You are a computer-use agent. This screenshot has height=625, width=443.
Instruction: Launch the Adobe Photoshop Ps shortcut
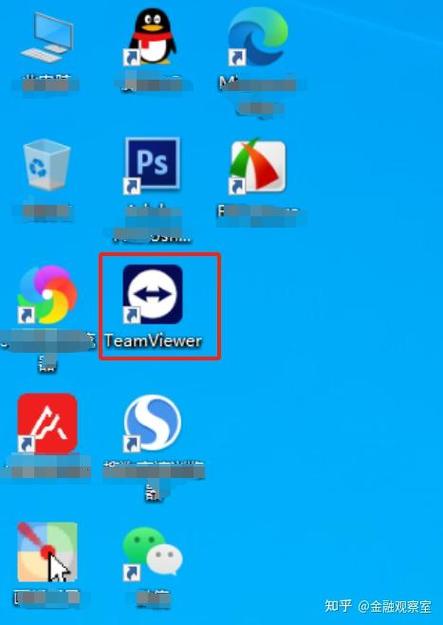tap(152, 165)
